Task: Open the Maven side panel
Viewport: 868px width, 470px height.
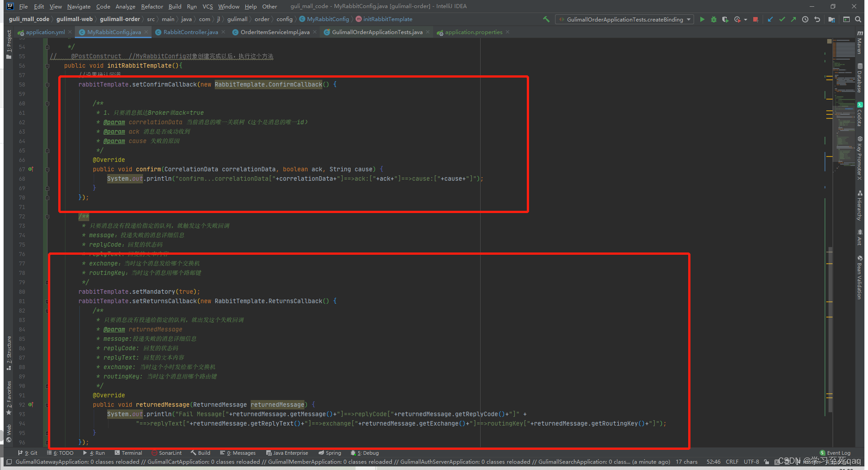Action: tap(859, 43)
